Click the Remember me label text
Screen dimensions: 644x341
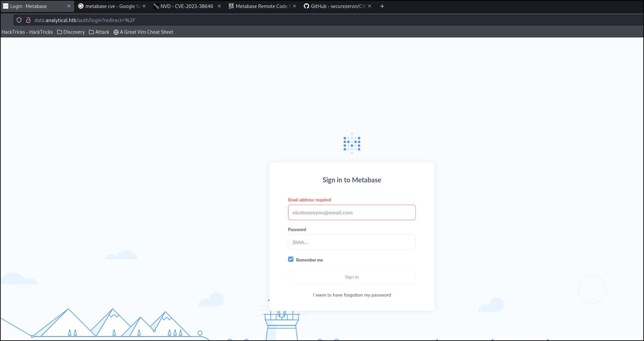pyautogui.click(x=309, y=260)
